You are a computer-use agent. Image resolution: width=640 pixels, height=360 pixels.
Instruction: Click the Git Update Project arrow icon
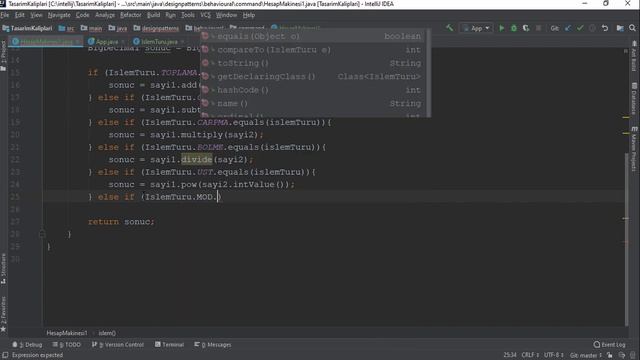(x=568, y=28)
